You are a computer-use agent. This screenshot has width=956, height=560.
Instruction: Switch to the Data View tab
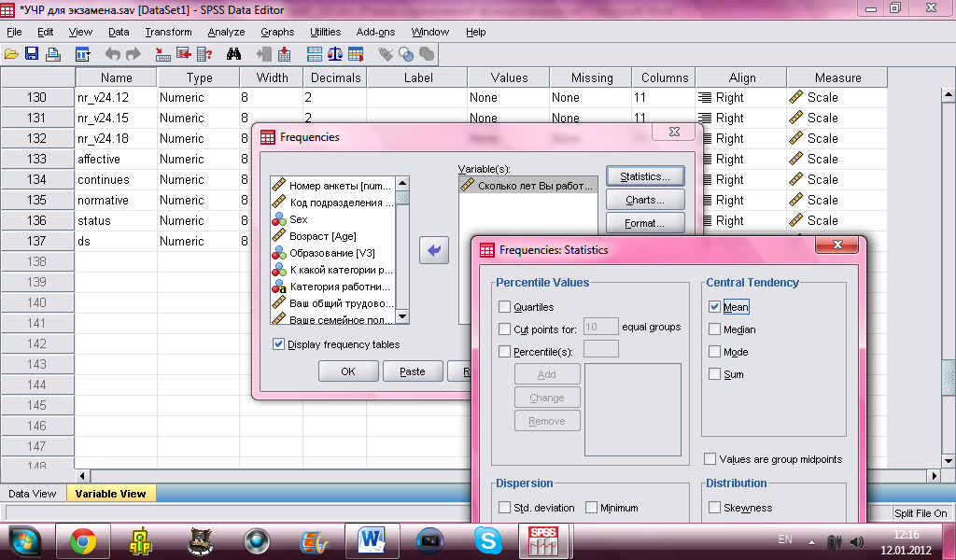click(33, 494)
